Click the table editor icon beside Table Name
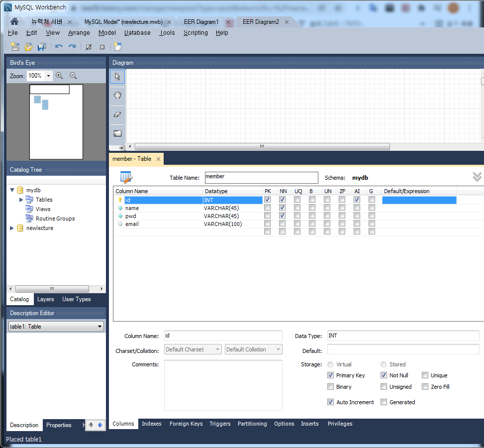 click(126, 177)
